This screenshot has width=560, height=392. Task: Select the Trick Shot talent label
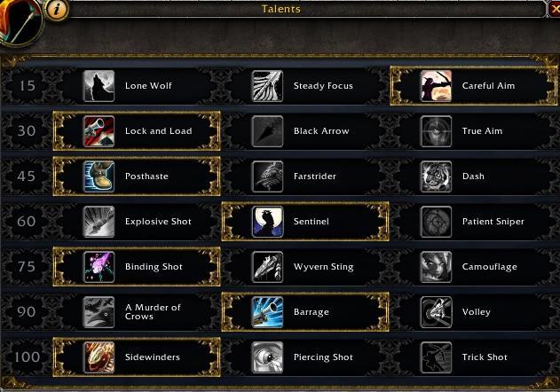pyautogui.click(x=485, y=357)
